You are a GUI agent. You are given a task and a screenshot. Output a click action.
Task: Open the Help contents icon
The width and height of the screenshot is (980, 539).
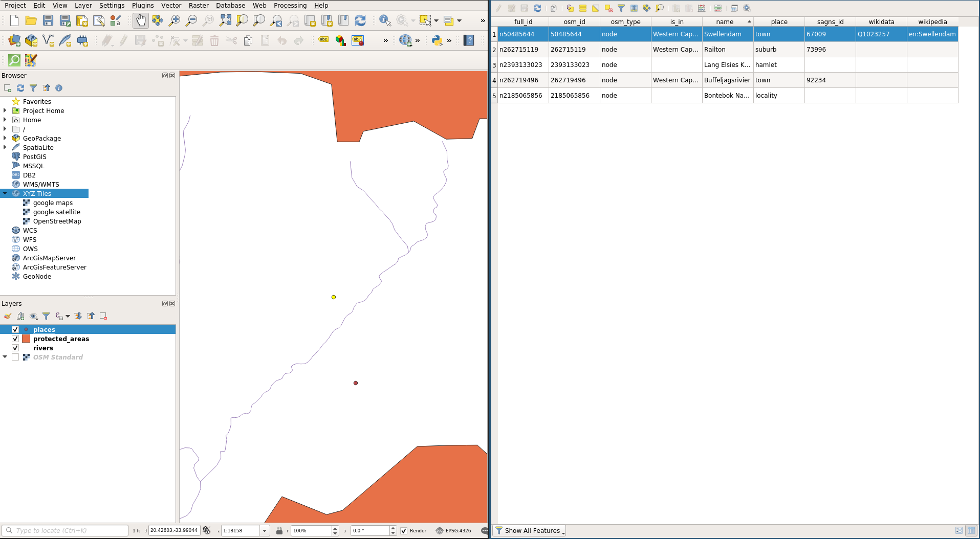469,40
